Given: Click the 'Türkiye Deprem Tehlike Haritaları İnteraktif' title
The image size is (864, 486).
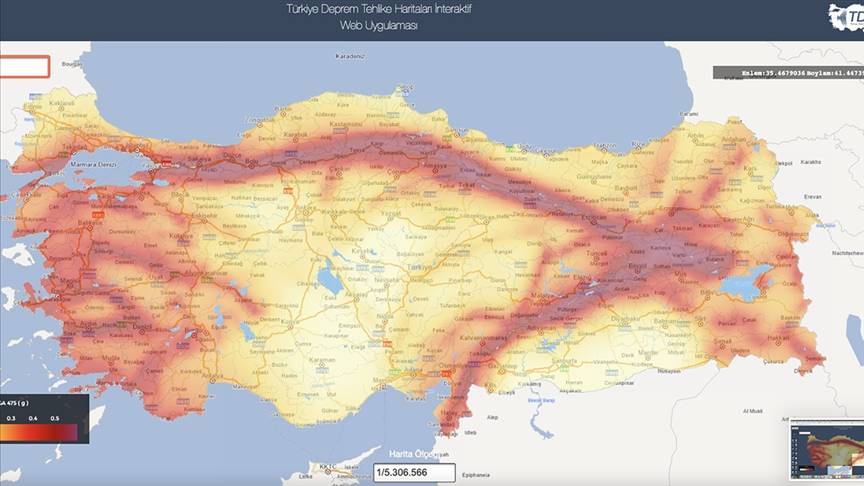Looking at the screenshot, I should tap(379, 9).
